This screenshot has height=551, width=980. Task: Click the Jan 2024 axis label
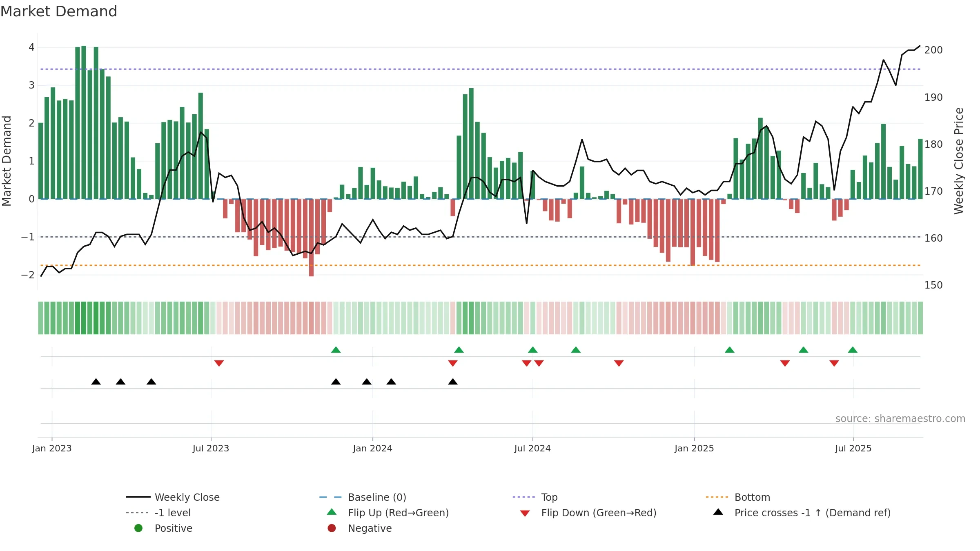(x=372, y=449)
